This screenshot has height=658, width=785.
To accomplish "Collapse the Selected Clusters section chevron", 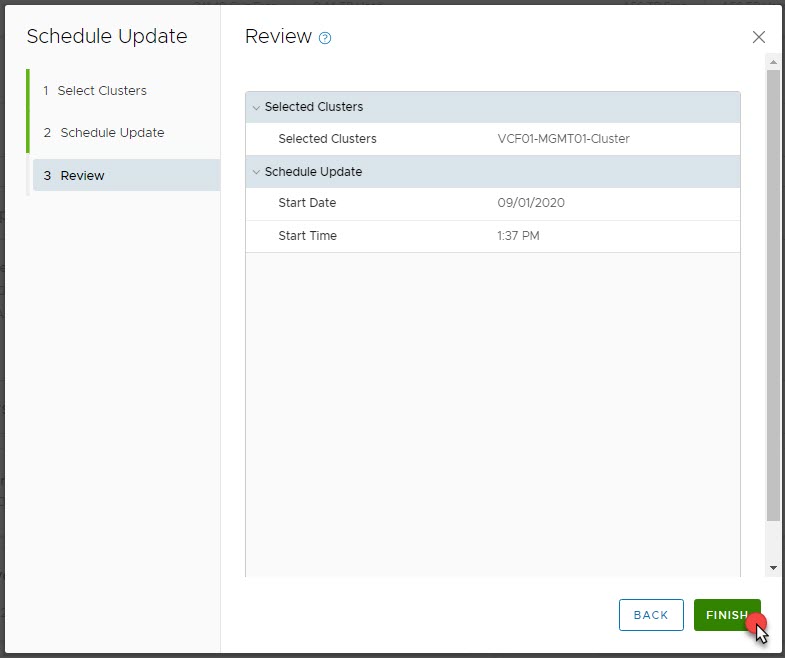I will [256, 107].
